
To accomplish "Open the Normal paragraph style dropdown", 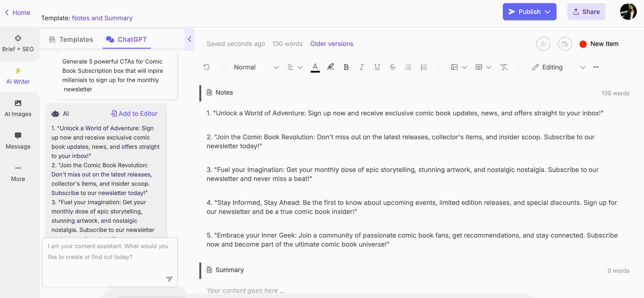I will (x=256, y=67).
